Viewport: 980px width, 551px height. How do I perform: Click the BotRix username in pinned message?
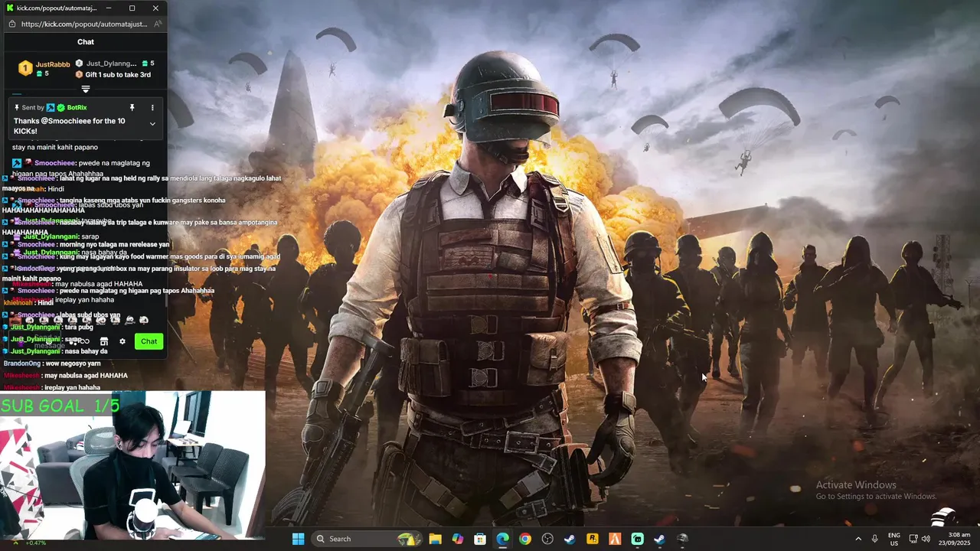77,108
